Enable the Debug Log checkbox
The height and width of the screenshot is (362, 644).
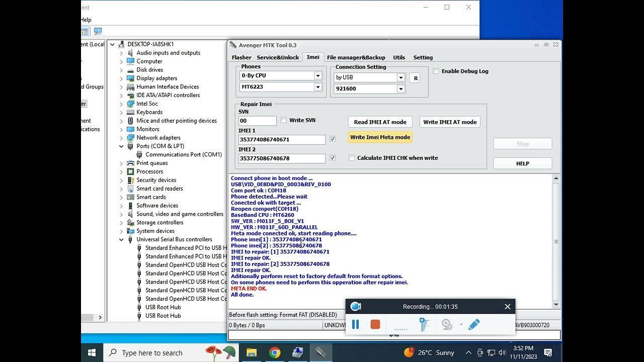[436, 71]
